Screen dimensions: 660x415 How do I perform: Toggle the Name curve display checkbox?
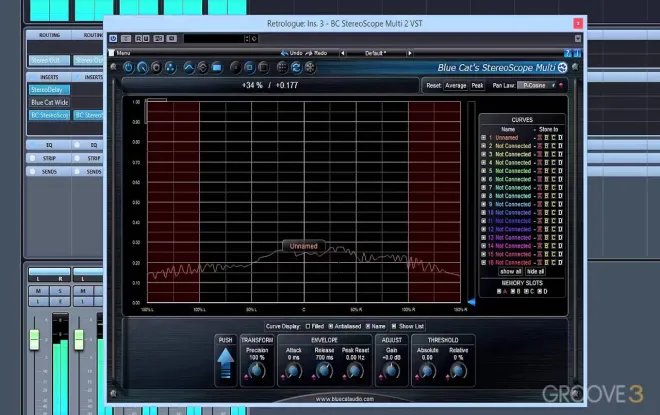tap(368, 326)
